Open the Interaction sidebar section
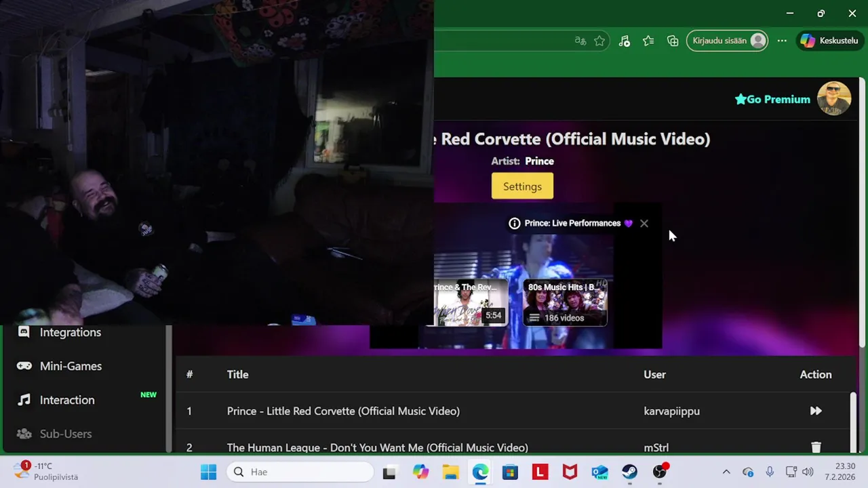 [67, 400]
